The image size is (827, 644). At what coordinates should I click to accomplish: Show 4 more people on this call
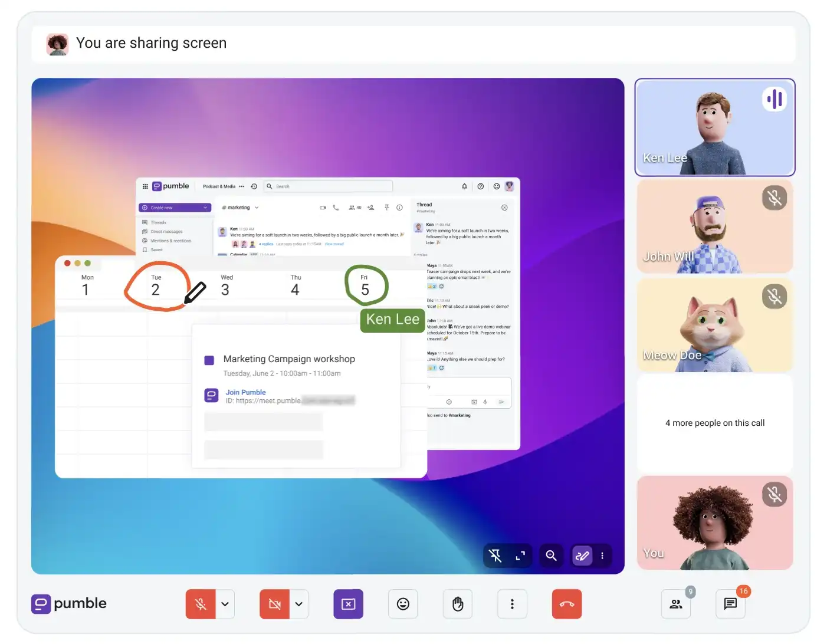point(715,423)
